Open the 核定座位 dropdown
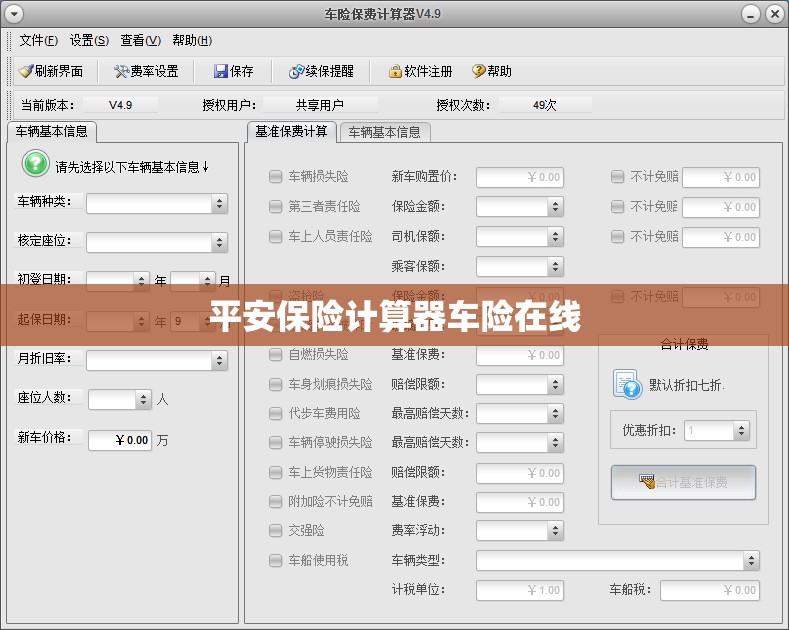The width and height of the screenshot is (789, 630). click(157, 243)
